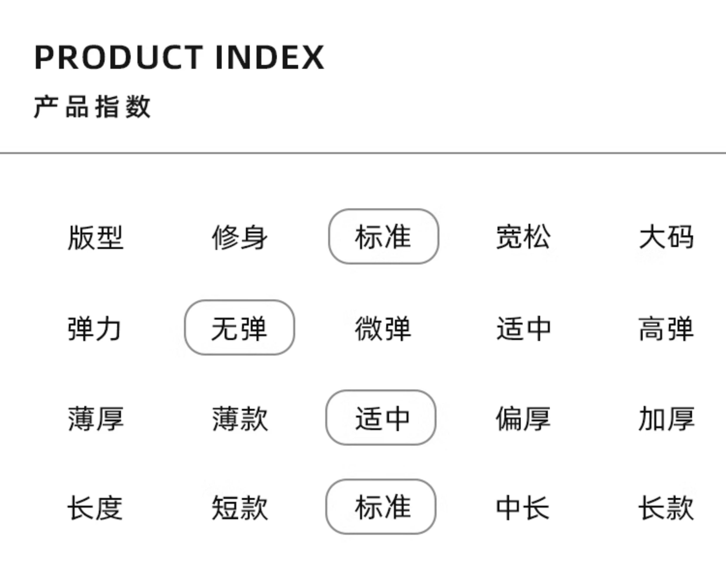
Task: Click the selected 无弹 elasticity option
Action: click(x=239, y=328)
